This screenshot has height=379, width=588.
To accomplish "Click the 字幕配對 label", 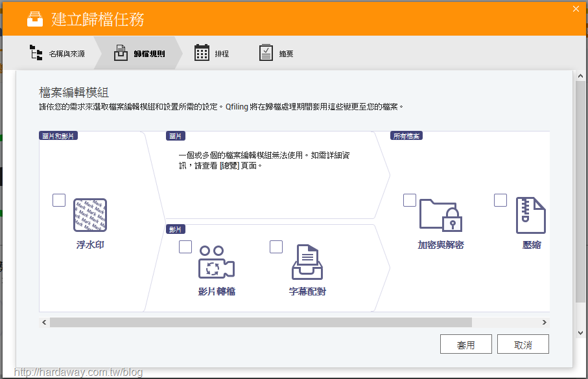I will tap(307, 292).
